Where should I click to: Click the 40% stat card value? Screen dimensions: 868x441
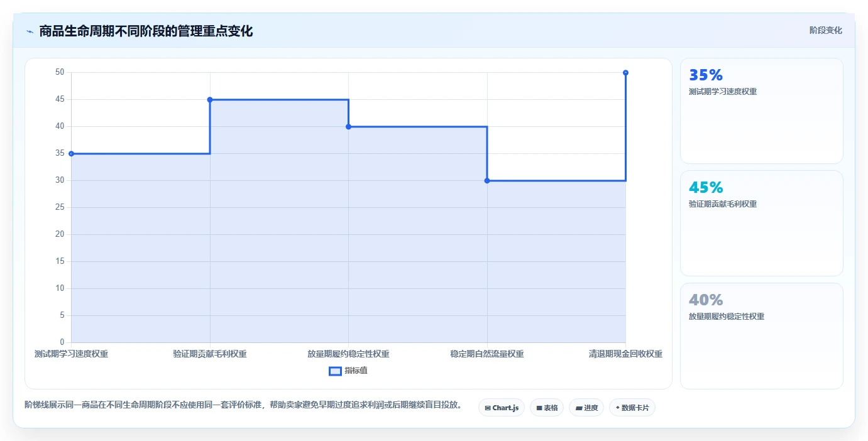point(706,300)
